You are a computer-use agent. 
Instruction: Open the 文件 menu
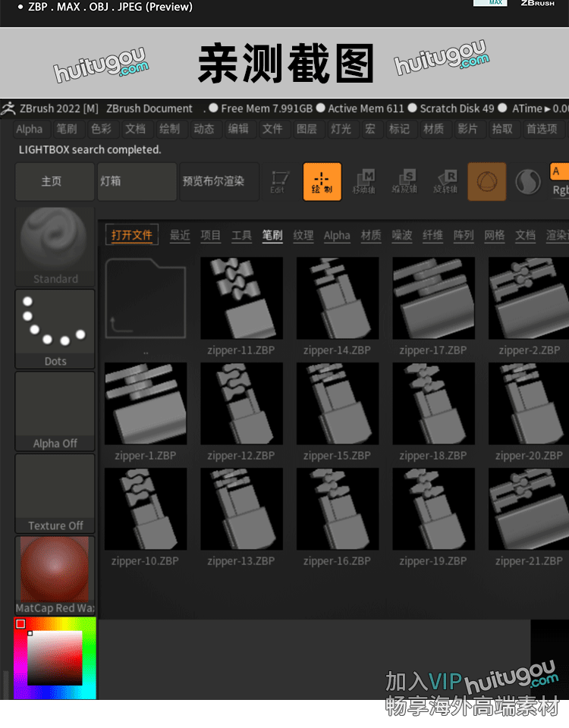pos(272,129)
